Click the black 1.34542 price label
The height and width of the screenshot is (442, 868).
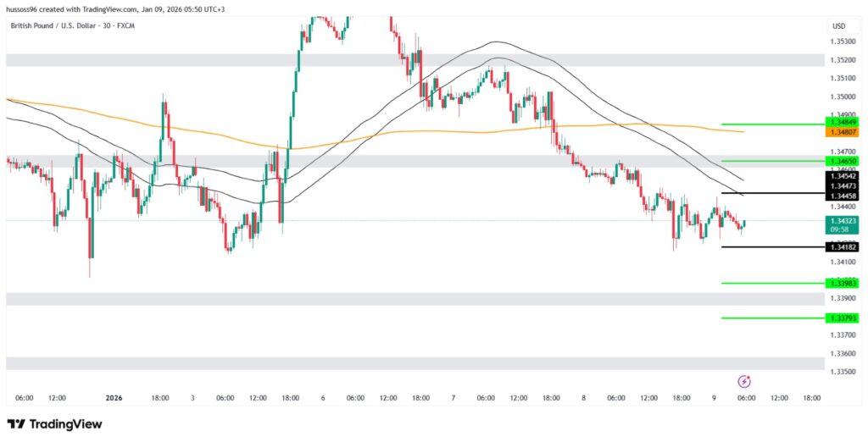843,175
